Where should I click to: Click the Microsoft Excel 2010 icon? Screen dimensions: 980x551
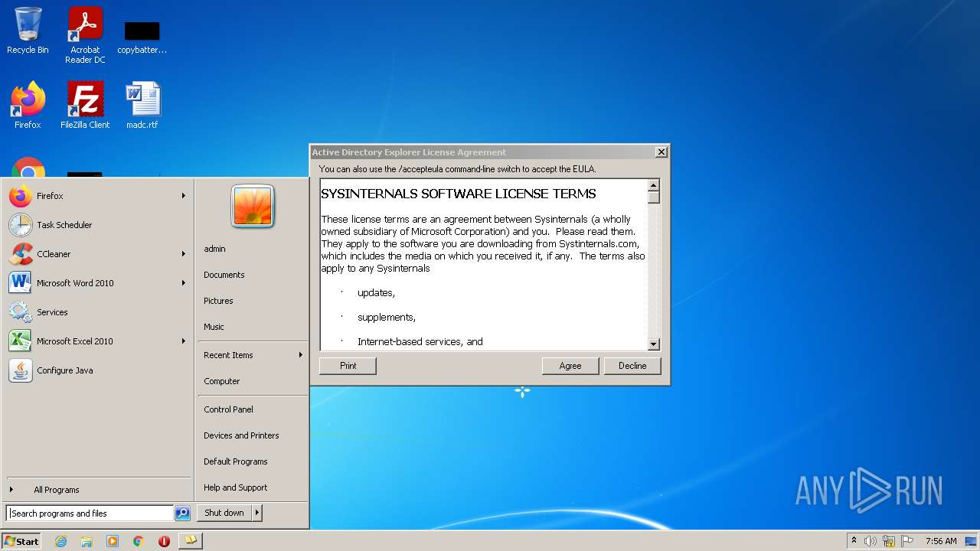pyautogui.click(x=21, y=341)
